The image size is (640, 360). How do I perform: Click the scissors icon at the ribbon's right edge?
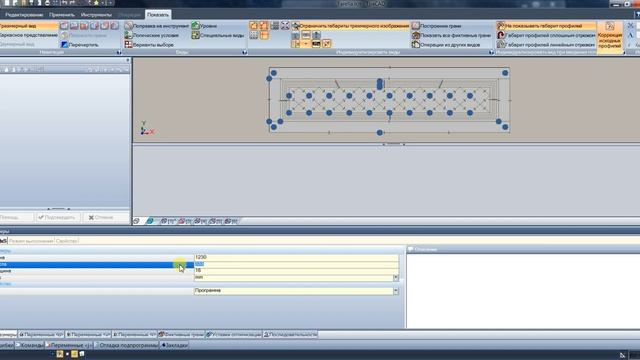630,26
